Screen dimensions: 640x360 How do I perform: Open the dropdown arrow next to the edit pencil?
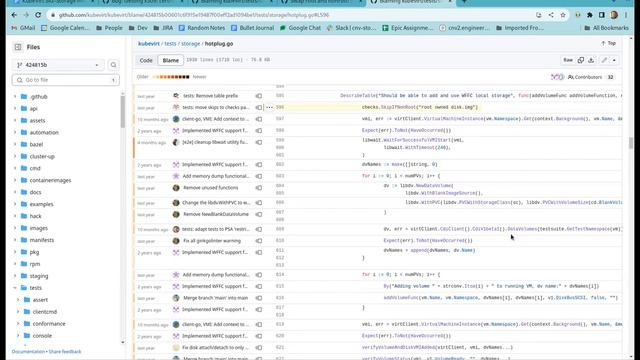[614, 60]
